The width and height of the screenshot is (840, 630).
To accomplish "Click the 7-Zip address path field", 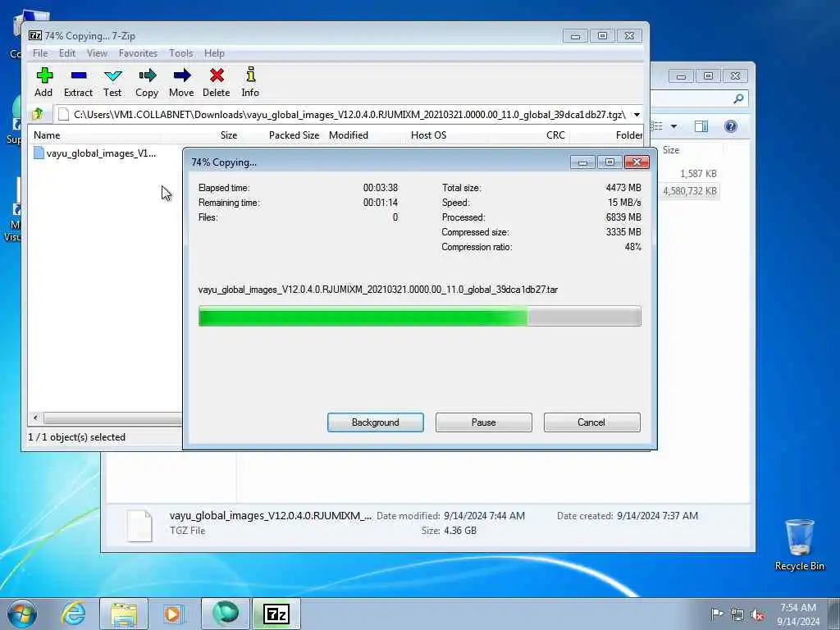I will (343, 115).
